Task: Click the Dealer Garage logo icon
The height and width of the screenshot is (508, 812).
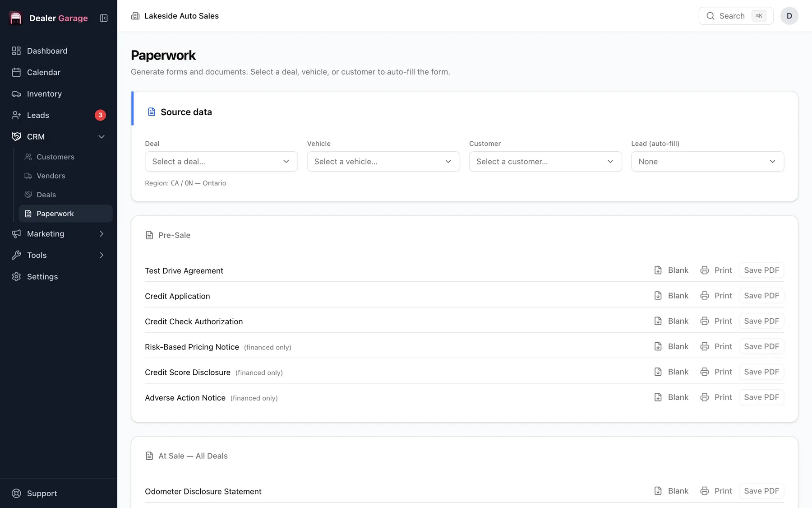Action: [16, 18]
